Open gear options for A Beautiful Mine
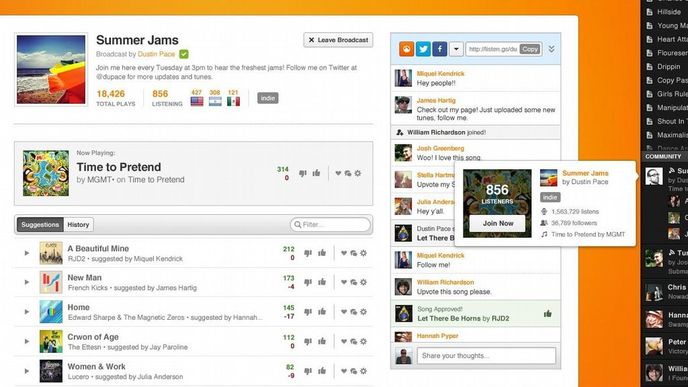The image size is (688, 387). click(364, 253)
